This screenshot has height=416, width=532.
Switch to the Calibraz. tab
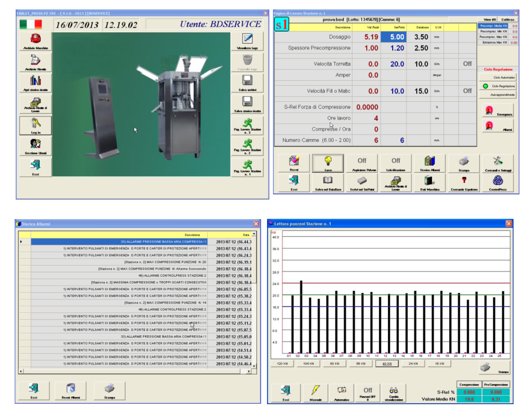point(508,20)
